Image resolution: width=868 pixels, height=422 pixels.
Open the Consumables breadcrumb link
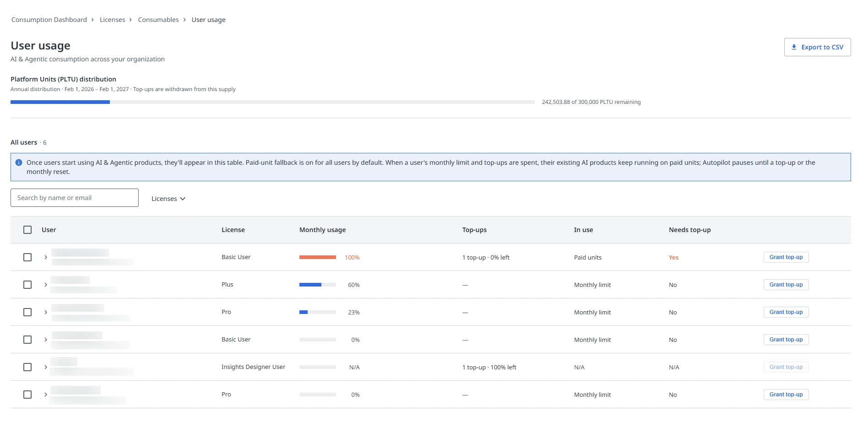158,20
